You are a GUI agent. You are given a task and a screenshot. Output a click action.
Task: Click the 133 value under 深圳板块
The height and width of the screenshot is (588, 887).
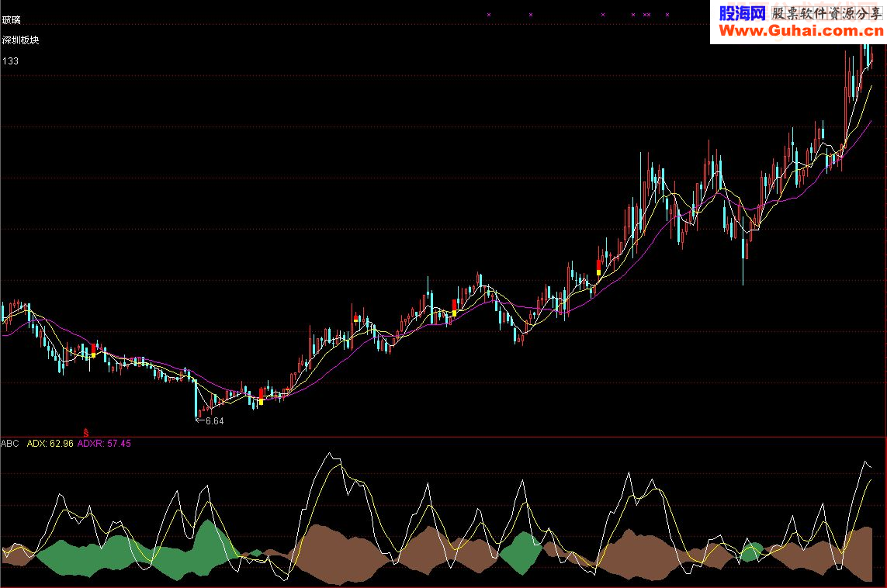point(10,61)
